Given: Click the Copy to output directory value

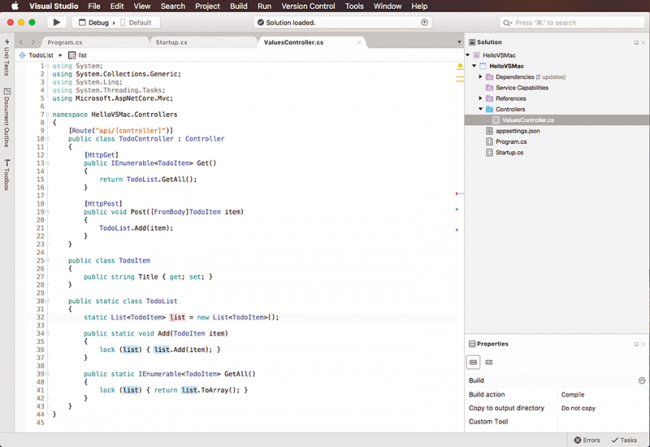Looking at the screenshot, I should coord(578,408).
